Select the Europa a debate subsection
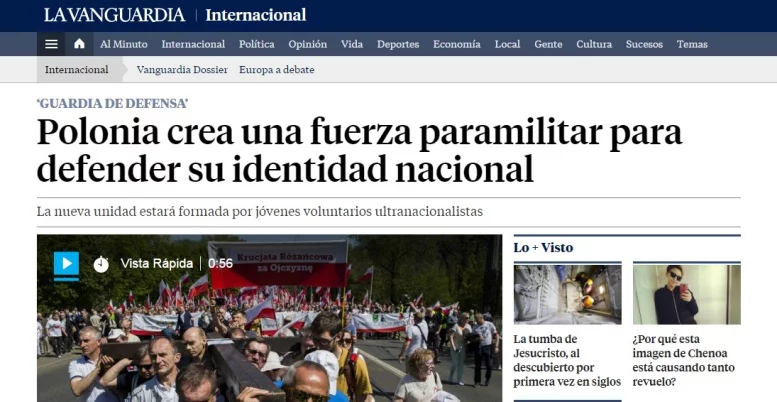777x402 pixels. pos(277,70)
